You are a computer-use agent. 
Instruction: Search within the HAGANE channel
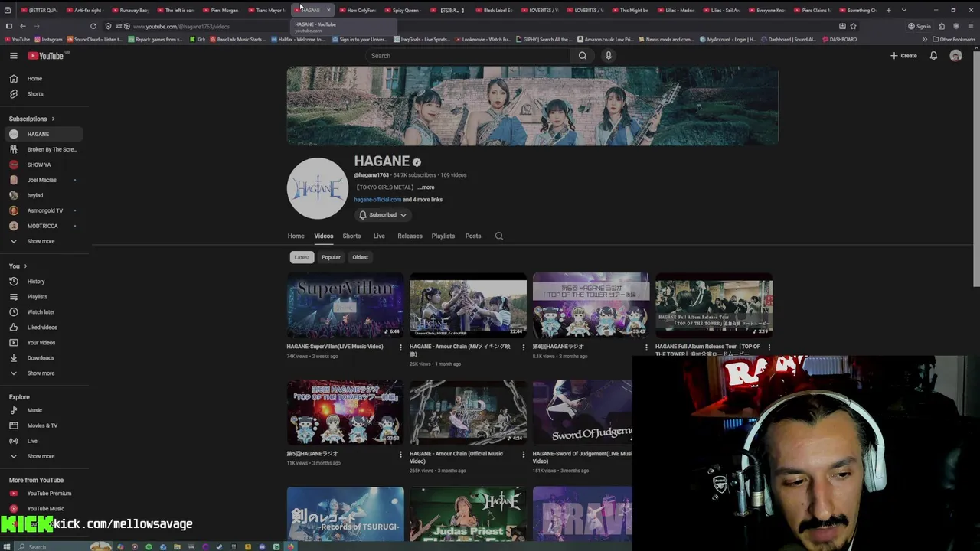[499, 236]
